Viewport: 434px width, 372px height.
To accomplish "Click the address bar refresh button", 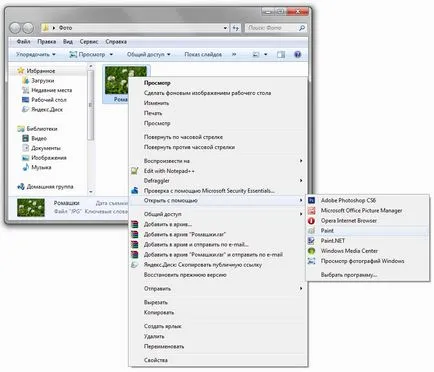I will coord(236,28).
